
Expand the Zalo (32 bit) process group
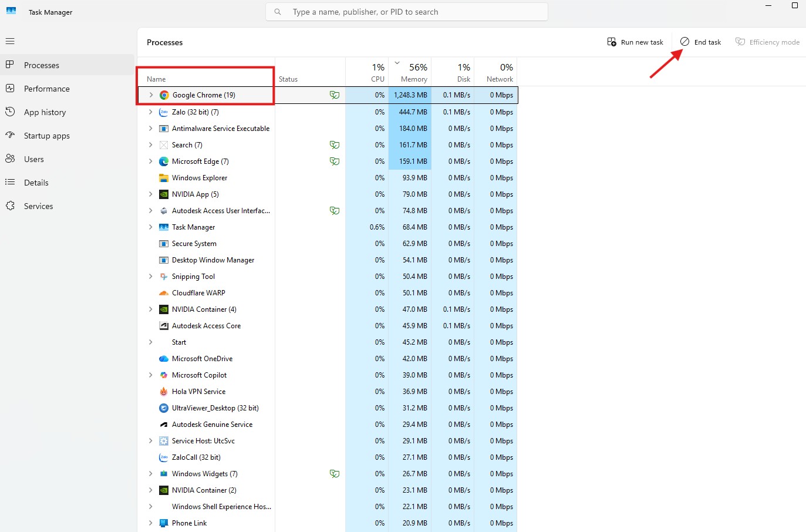[x=151, y=112]
